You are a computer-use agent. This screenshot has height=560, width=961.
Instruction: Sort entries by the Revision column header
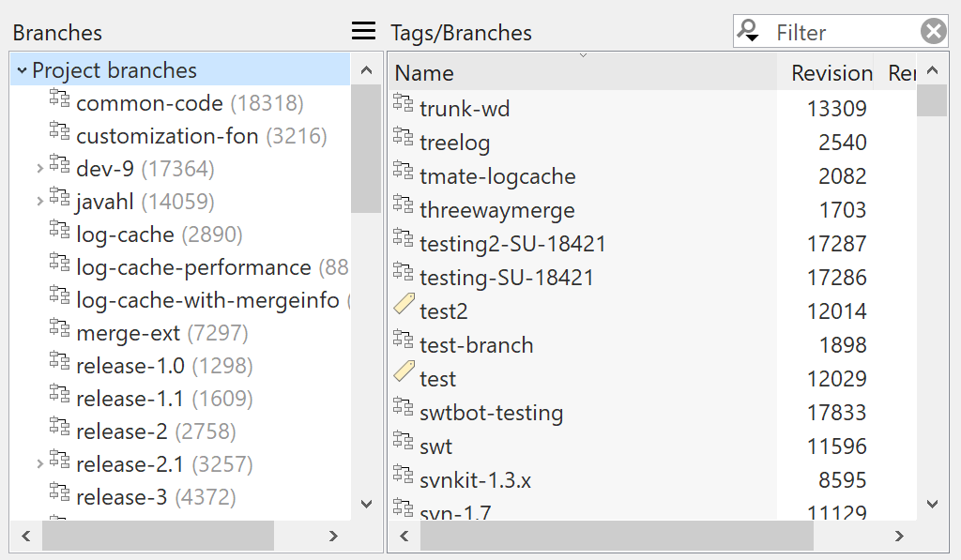pos(830,72)
